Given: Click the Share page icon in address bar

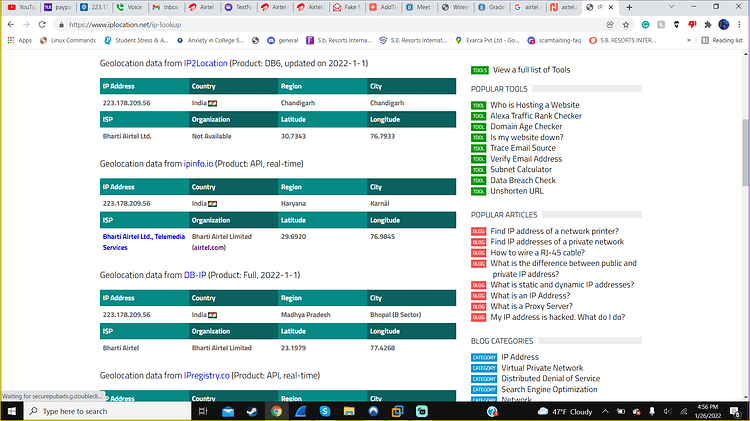Looking at the screenshot, I should (610, 24).
